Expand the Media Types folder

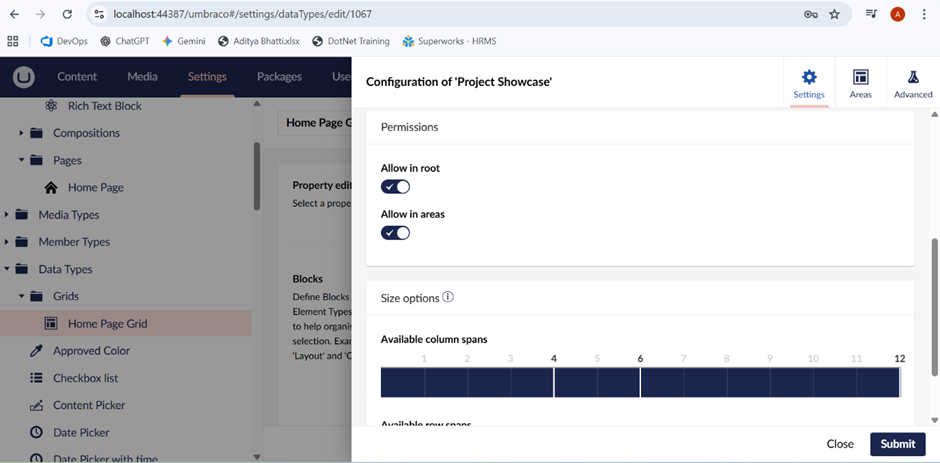tap(8, 215)
